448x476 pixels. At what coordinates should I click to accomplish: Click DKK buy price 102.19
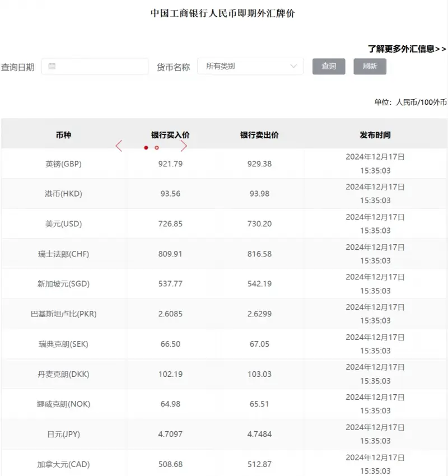click(170, 374)
